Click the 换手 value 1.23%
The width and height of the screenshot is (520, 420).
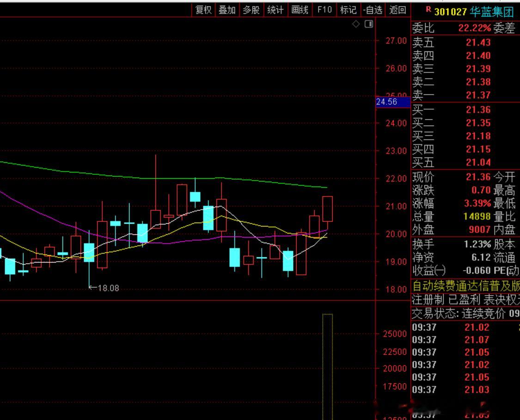click(x=477, y=244)
